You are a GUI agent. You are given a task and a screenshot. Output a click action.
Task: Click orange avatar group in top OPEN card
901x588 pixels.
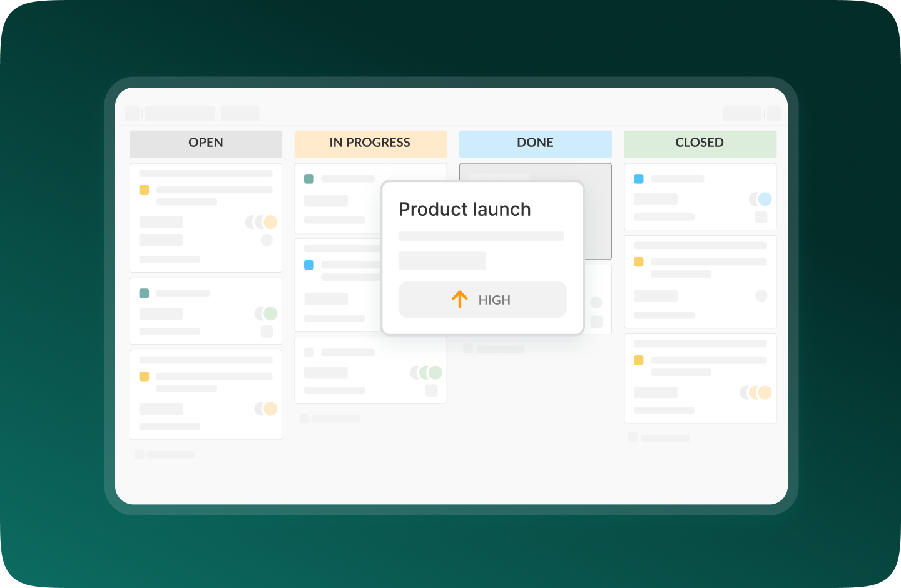262,222
